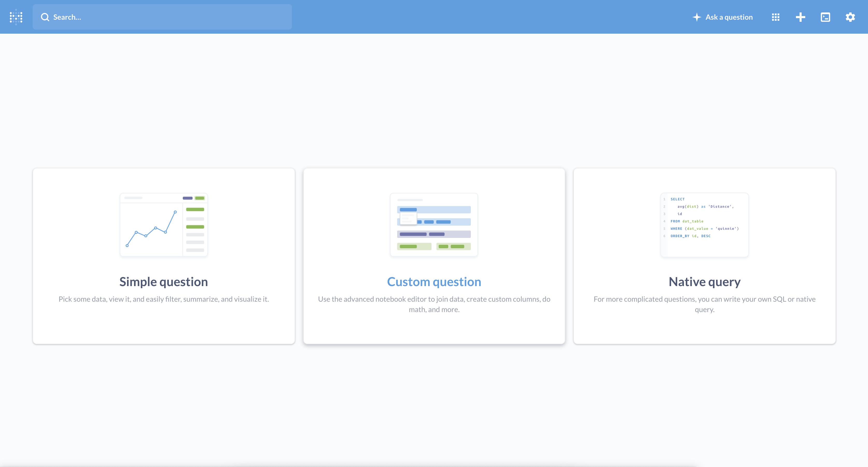Click the Ask a question sparkle icon
The width and height of the screenshot is (868, 467).
(696, 17)
